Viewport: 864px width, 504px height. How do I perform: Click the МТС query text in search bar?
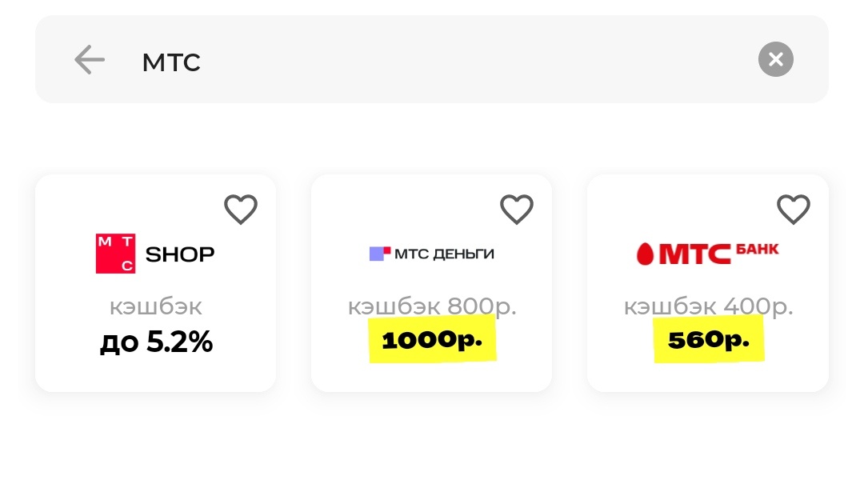(x=171, y=62)
